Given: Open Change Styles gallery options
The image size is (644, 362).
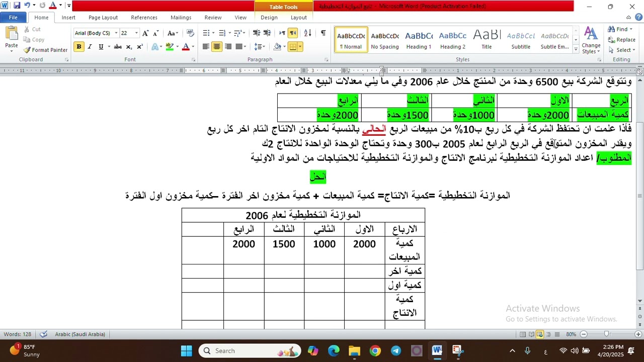Looking at the screenshot, I should point(591,40).
